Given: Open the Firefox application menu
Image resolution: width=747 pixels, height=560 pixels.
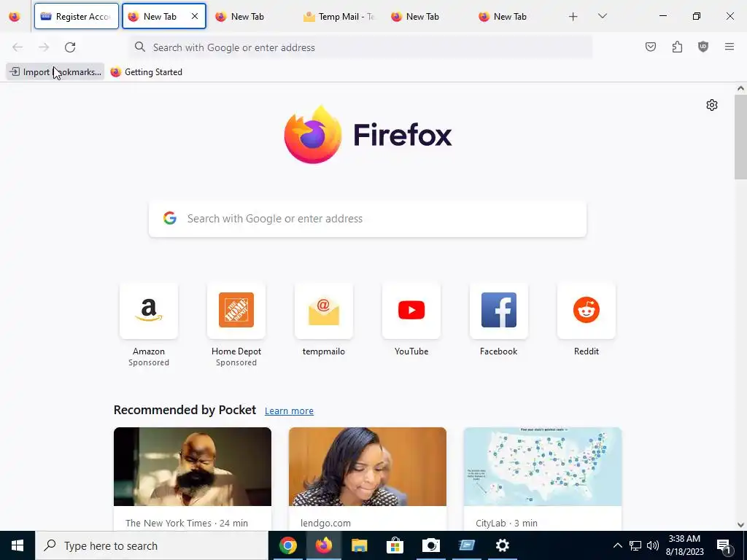Looking at the screenshot, I should tap(729, 47).
